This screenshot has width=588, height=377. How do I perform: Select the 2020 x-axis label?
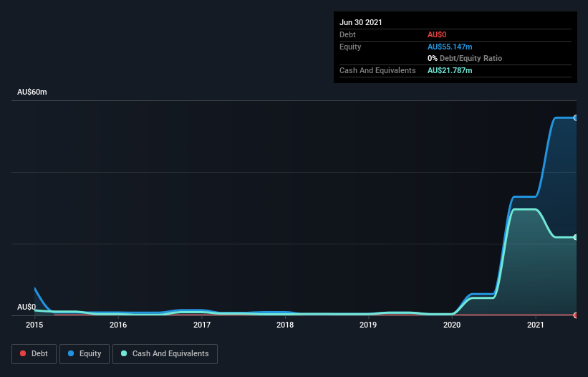coord(452,325)
